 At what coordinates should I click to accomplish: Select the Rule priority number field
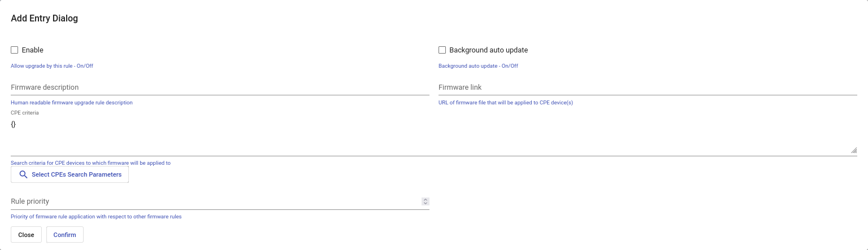(x=215, y=201)
